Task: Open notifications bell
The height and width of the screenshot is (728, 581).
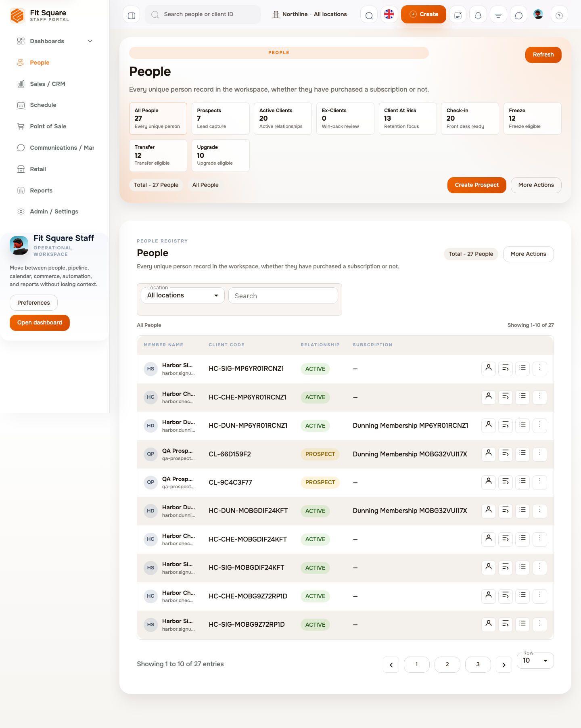Action: [478, 15]
